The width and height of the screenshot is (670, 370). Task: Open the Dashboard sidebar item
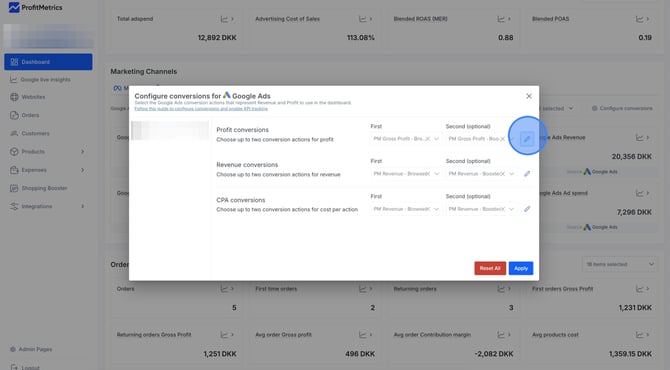[x=48, y=62]
